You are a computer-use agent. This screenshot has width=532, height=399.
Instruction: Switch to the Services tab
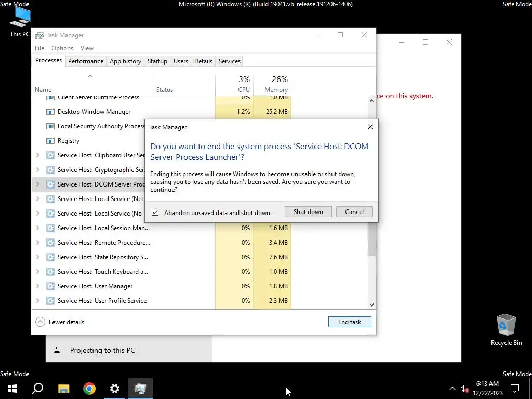[x=229, y=61]
